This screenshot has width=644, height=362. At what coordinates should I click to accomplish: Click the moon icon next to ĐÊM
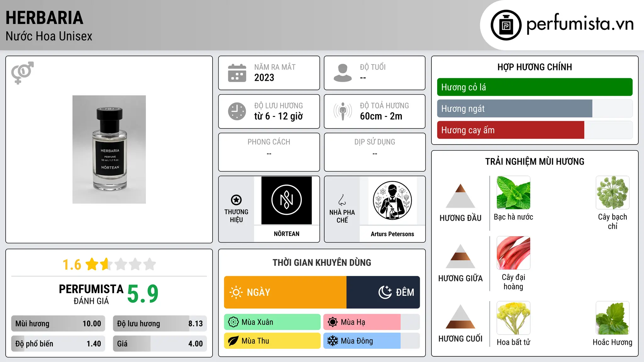pyautogui.click(x=385, y=292)
